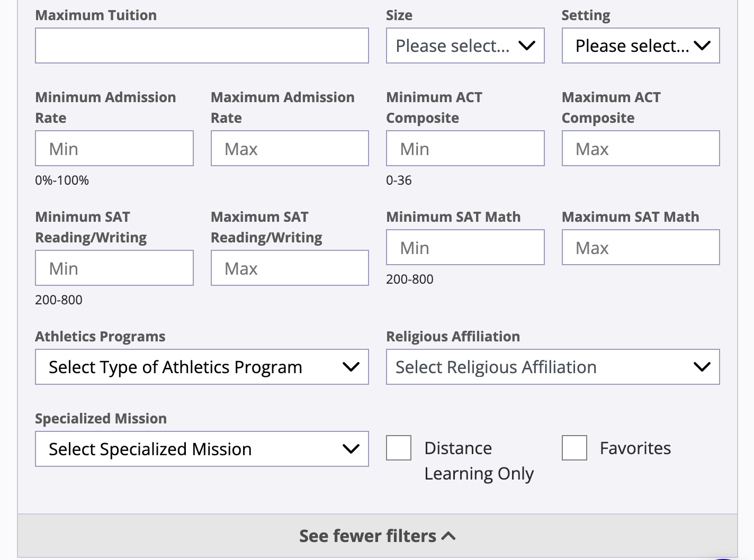This screenshot has height=560, width=754.
Task: Click chevron arrow on Size dropdown
Action: tap(527, 46)
